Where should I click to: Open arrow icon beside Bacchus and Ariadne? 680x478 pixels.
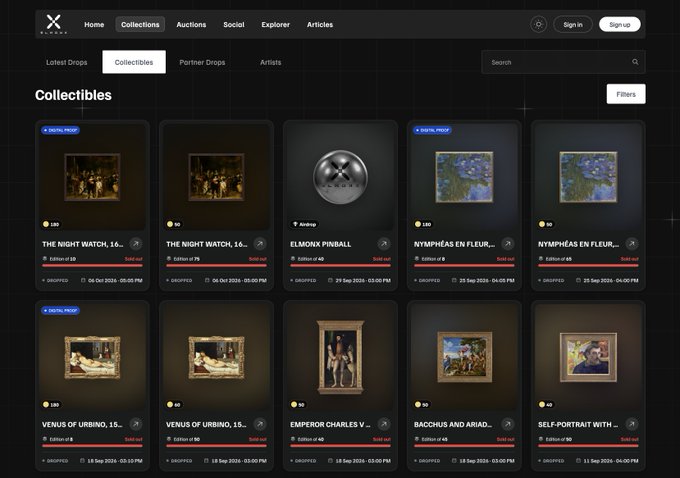(x=508, y=424)
